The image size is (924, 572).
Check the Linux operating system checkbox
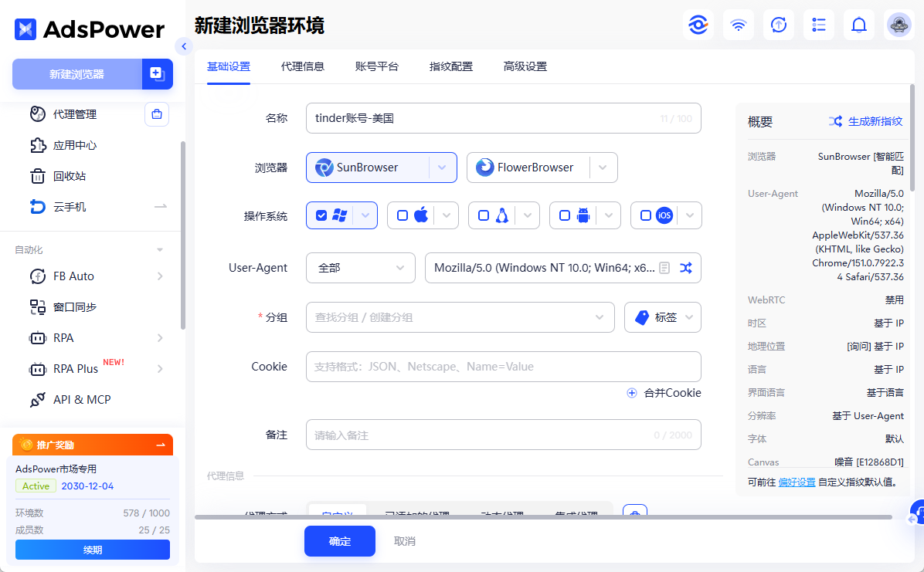(483, 215)
